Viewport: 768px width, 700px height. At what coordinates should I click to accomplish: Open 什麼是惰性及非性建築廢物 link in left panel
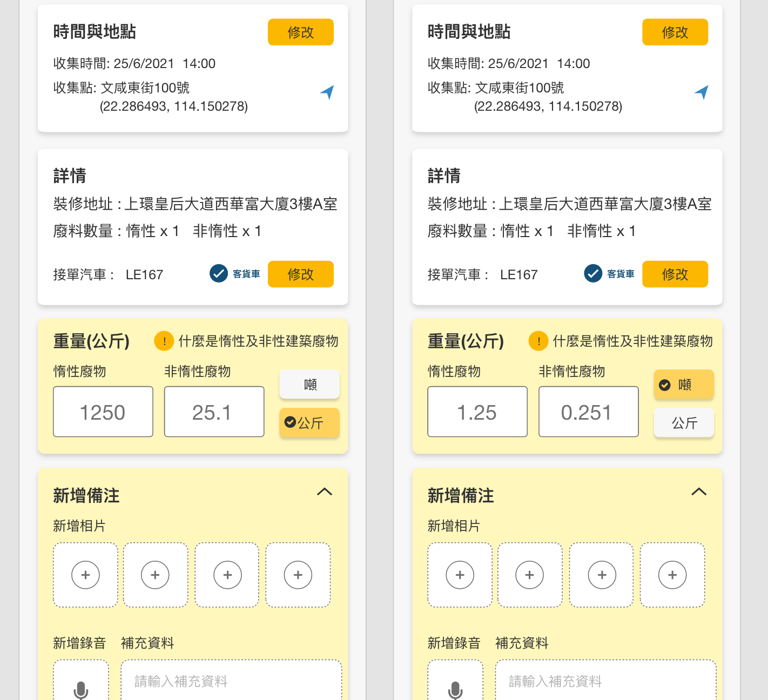pos(258,341)
